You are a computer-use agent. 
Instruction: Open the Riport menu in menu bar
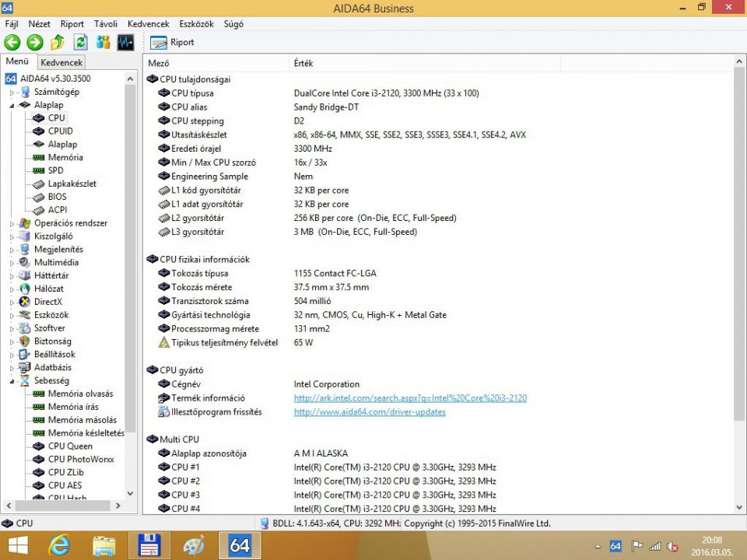click(72, 24)
